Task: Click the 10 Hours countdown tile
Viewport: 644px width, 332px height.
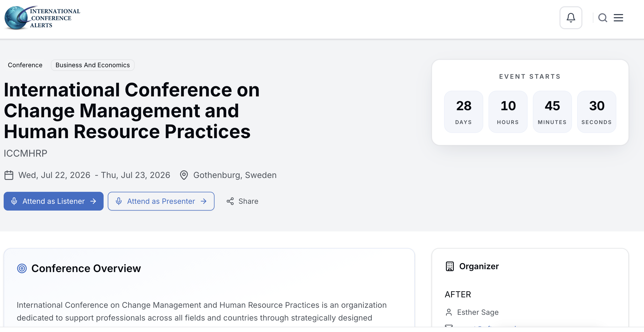Action: pos(508,112)
